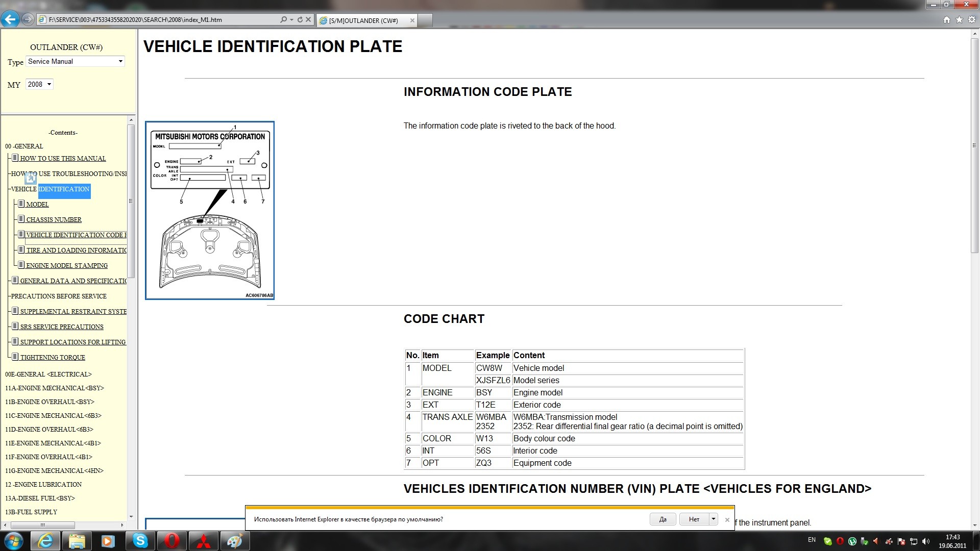Click the contents panel vertical scrollbar
980x551 pixels.
click(x=131, y=201)
